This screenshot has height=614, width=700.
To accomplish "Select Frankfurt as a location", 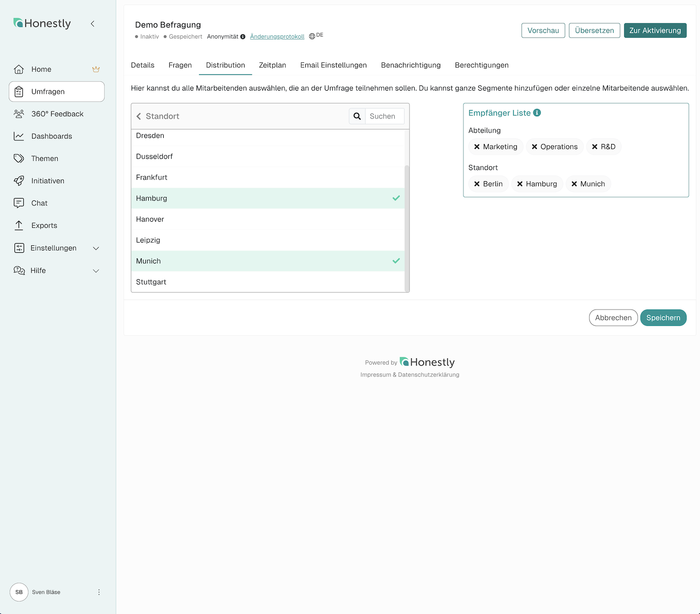I will point(267,178).
